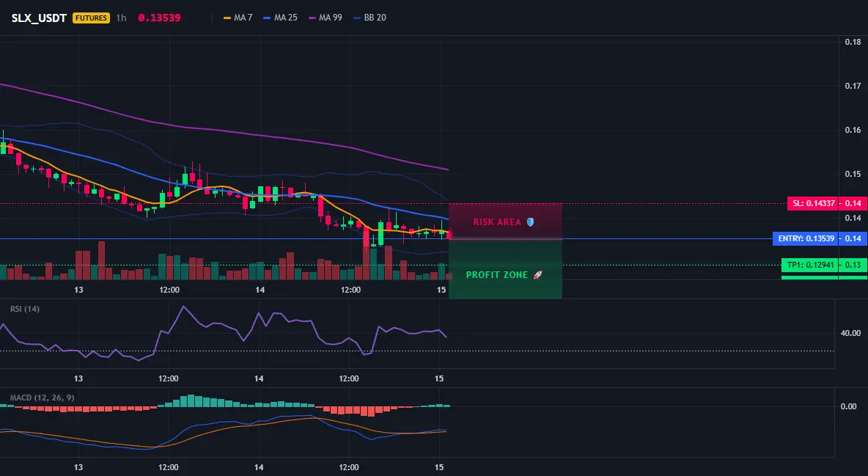The image size is (868, 476).
Task: Click the 0.18 price axis label
Action: [x=853, y=42]
